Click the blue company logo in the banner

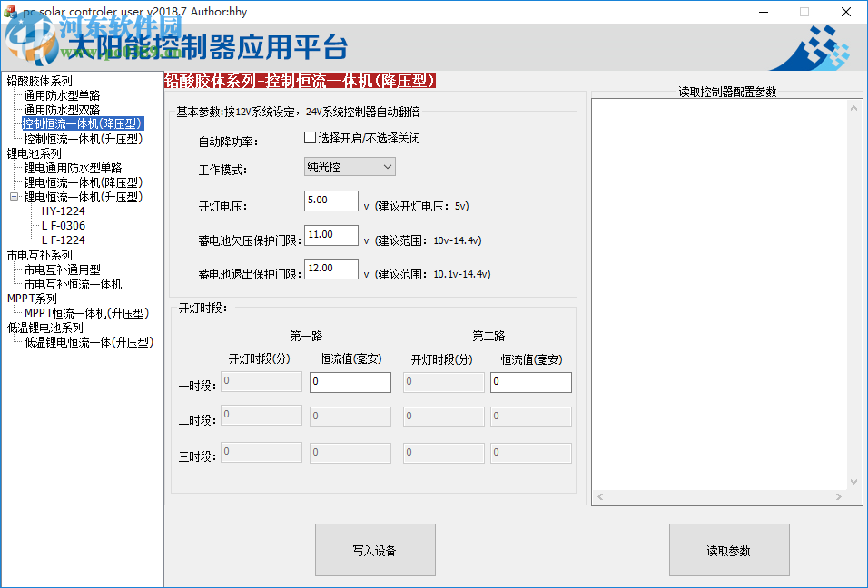pyautogui.click(x=810, y=47)
